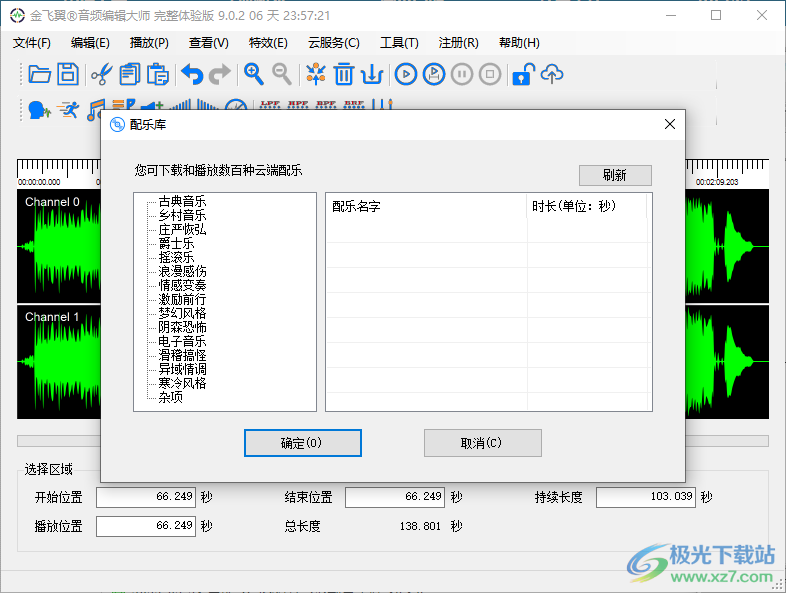The height and width of the screenshot is (593, 786).
Task: Cancel with the 取消(C) button
Action: (x=483, y=443)
